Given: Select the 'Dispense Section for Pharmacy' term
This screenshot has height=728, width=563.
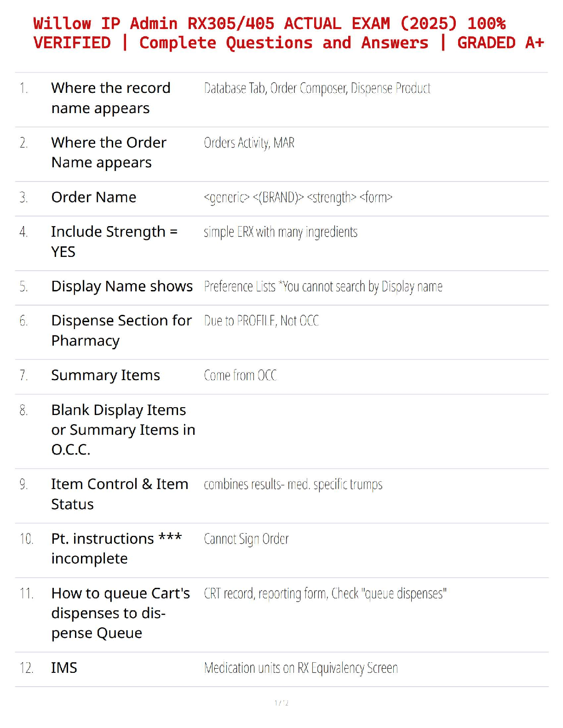Looking at the screenshot, I should 121,330.
